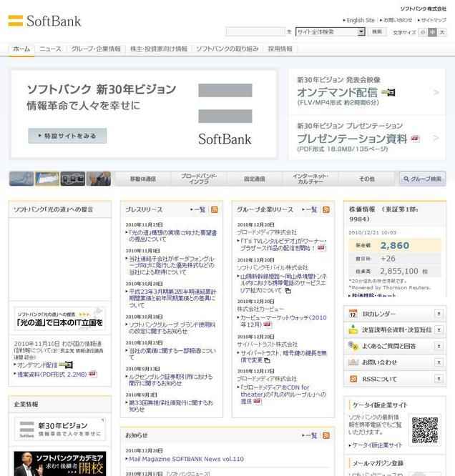Open the 新30年ビジョン banner in 企業情報
Viewport: 455px width, 476px height.
point(60,429)
